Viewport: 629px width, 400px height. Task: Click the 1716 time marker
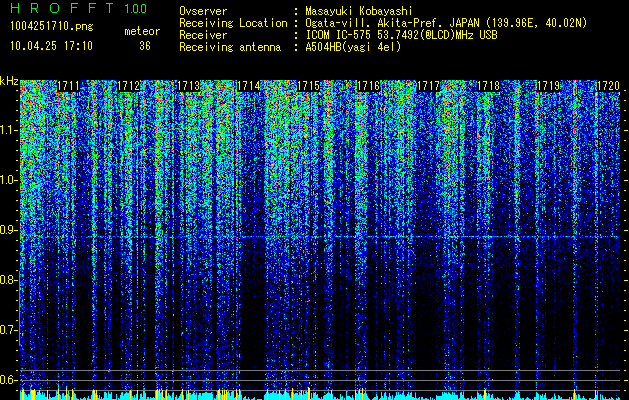pos(368,86)
